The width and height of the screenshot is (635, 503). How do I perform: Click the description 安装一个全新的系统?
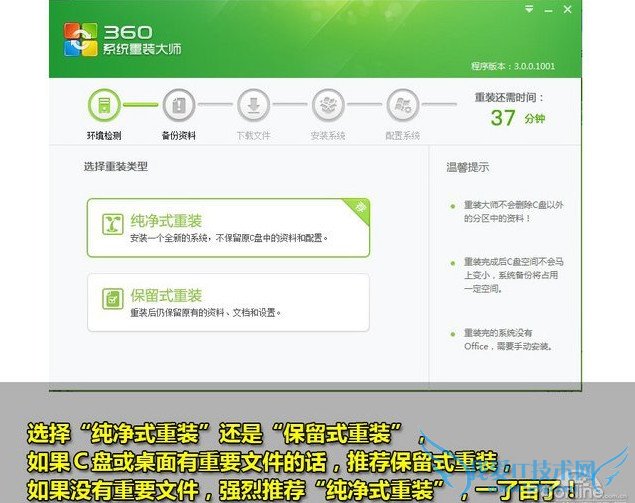pos(229,238)
